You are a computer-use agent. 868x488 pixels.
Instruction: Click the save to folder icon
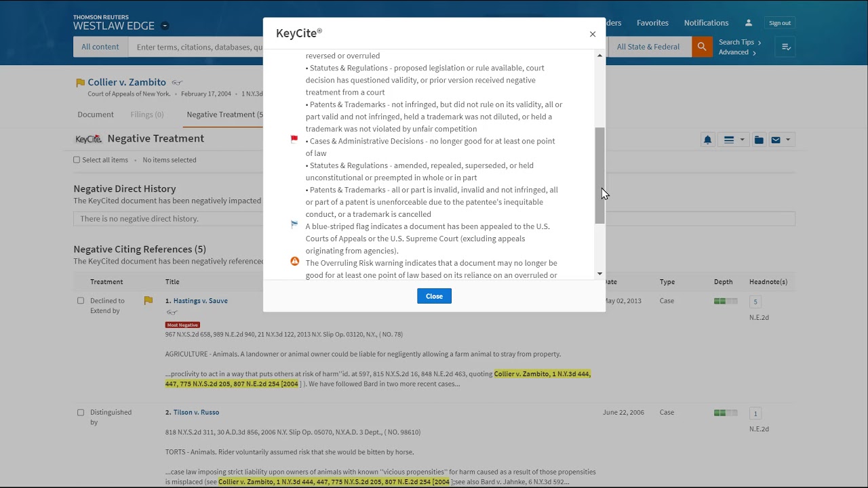pos(759,140)
